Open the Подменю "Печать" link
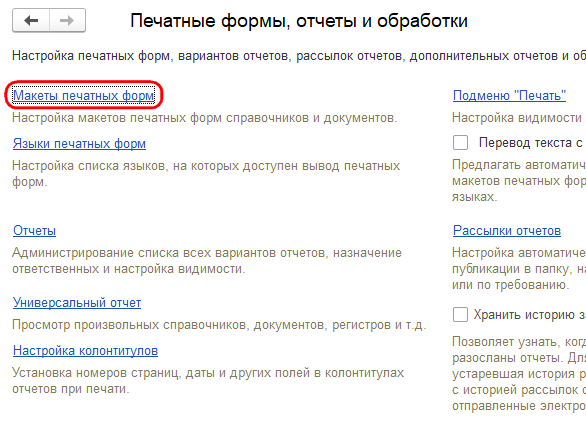The width and height of the screenshot is (586, 426). (509, 96)
